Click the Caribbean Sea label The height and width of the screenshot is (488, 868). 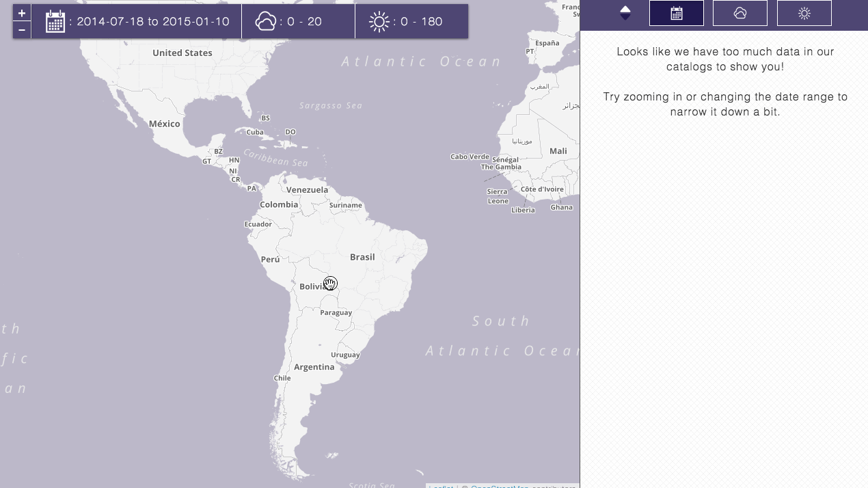coord(276,158)
